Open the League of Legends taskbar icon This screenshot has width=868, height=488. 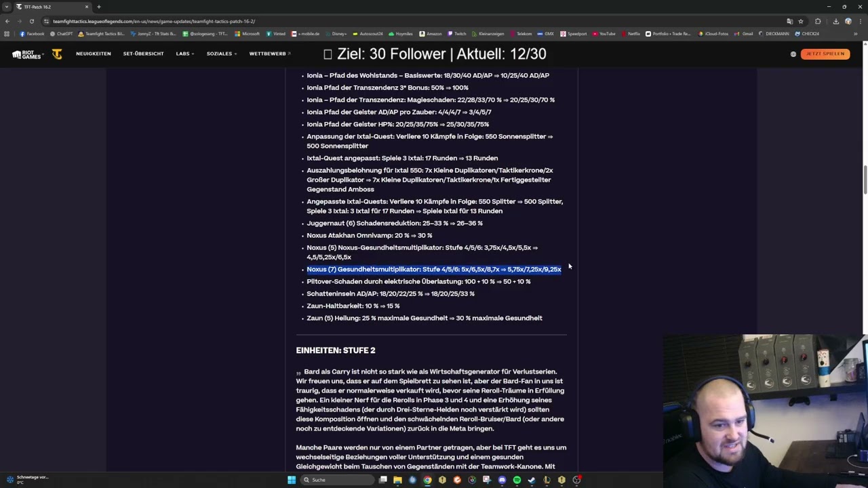click(547, 480)
